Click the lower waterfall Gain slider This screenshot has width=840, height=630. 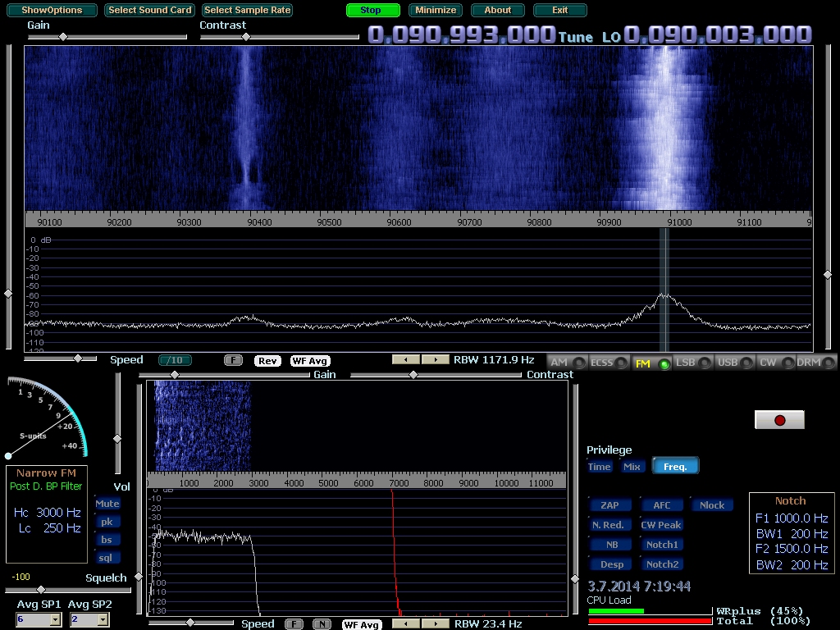[225, 375]
